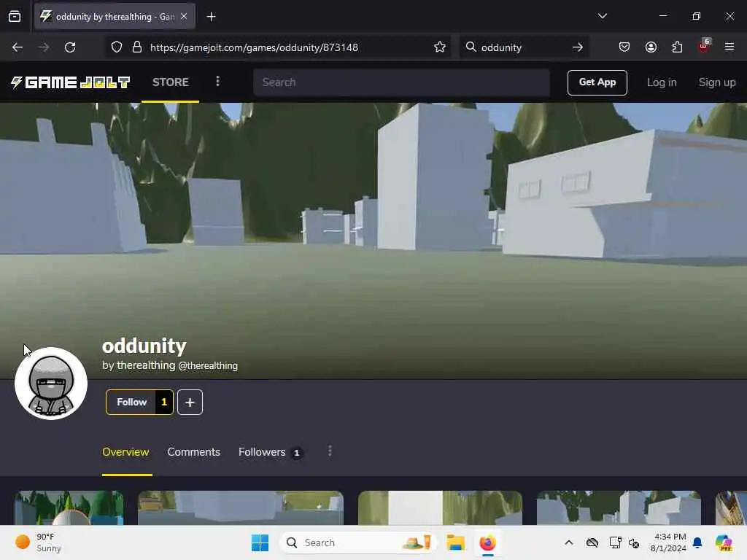
Task: Open the weather widget showing 90°F Sunny
Action: 38,542
